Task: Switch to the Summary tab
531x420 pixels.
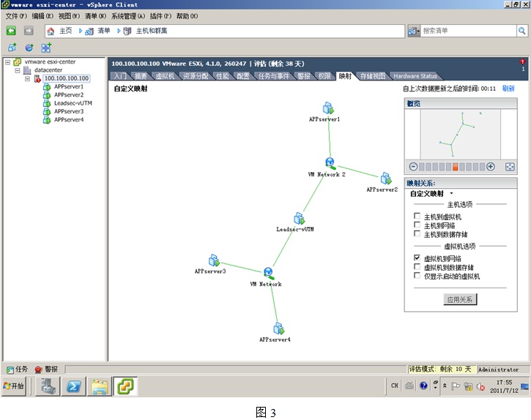Action: [x=141, y=76]
